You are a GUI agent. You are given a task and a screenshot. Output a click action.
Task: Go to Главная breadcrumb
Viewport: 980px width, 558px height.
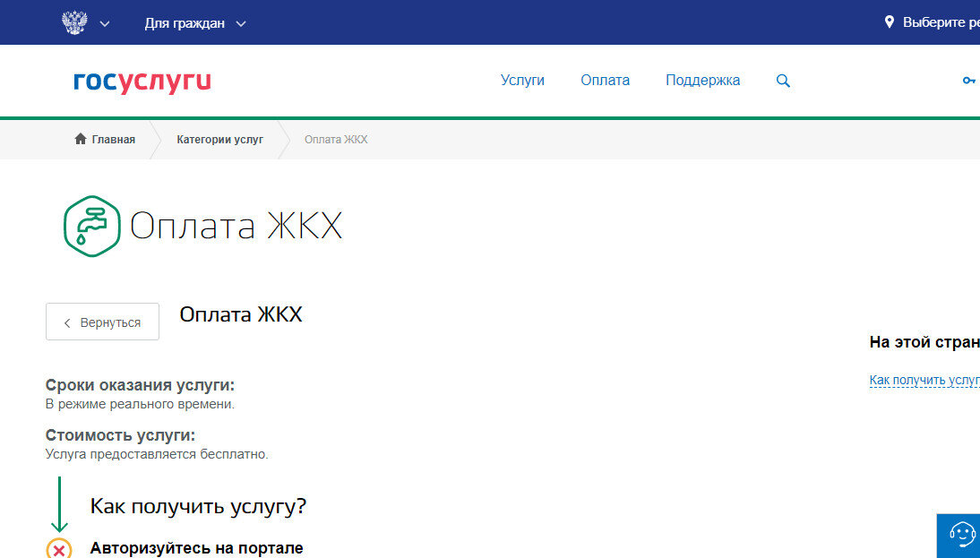coord(113,140)
